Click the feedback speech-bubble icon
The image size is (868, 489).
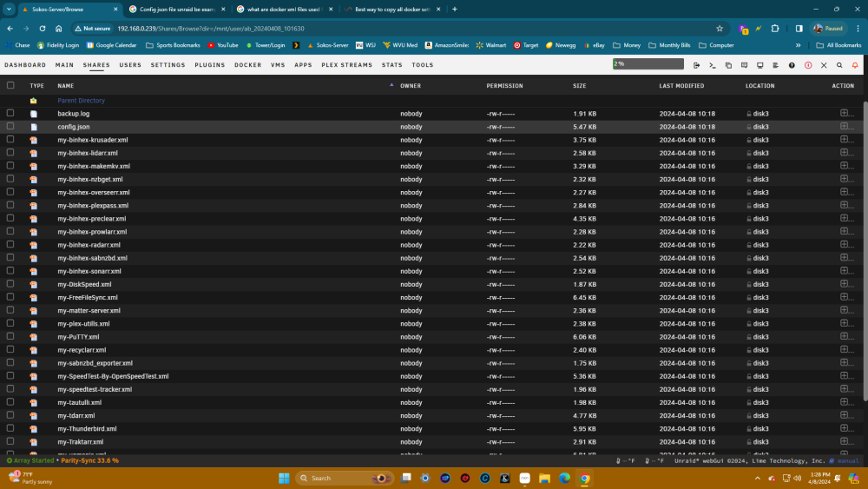[x=744, y=65]
